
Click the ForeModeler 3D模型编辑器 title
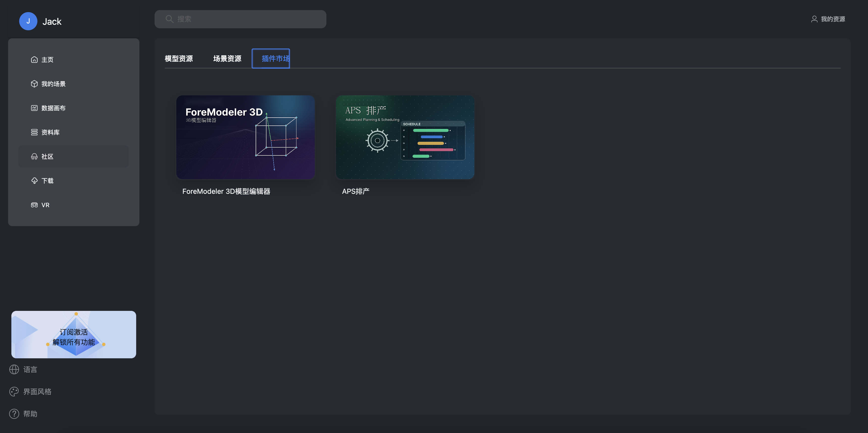226,192
